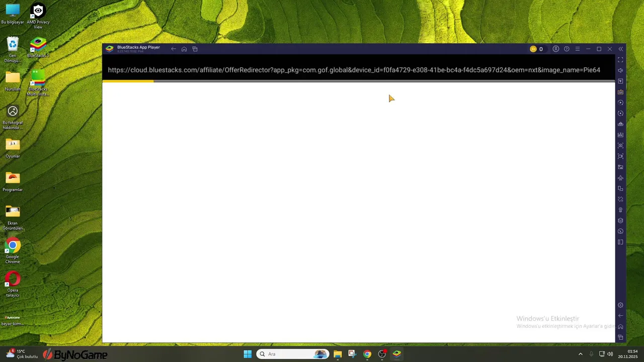The width and height of the screenshot is (644, 362).
Task: Open Chrome from the taskbar
Action: (x=367, y=354)
